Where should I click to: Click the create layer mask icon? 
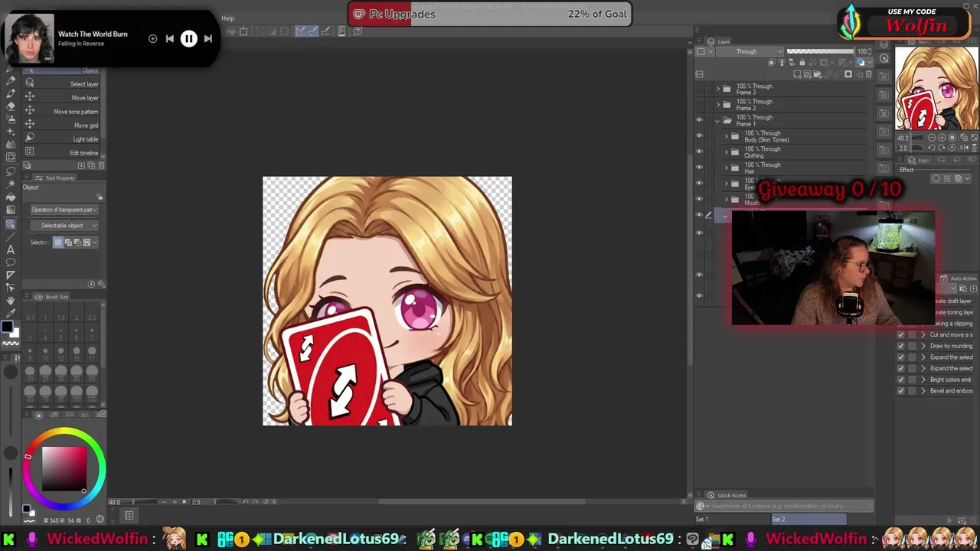click(x=848, y=74)
